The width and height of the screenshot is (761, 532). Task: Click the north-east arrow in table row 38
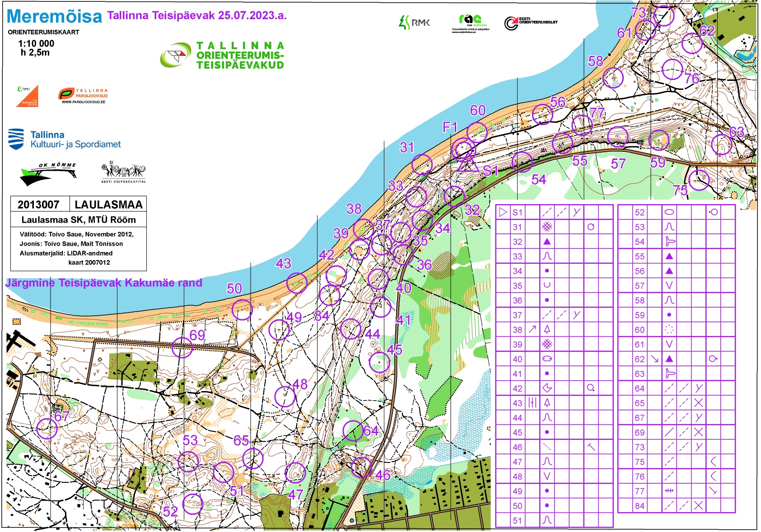tap(532, 329)
